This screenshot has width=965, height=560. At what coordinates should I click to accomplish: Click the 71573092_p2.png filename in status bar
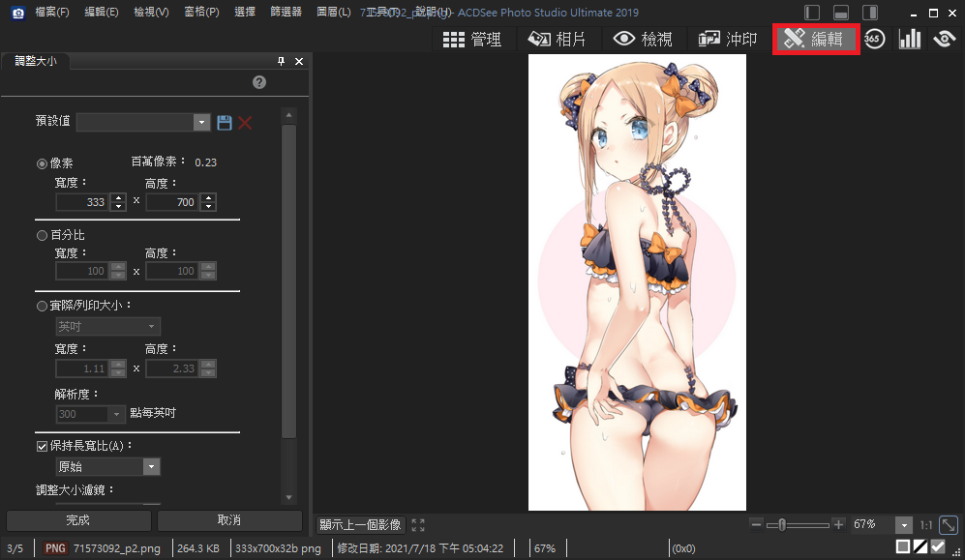pos(117,548)
